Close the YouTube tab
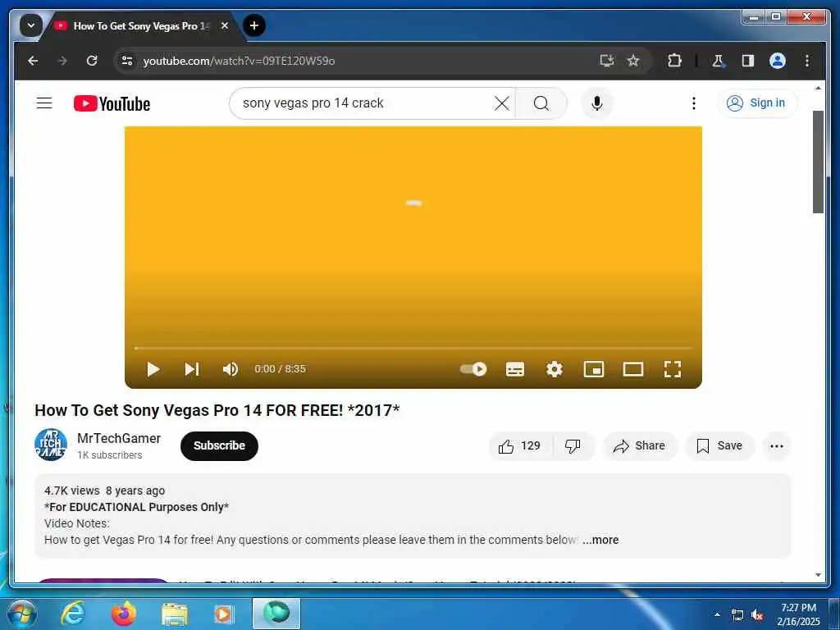The width and height of the screenshot is (840, 630). (225, 25)
